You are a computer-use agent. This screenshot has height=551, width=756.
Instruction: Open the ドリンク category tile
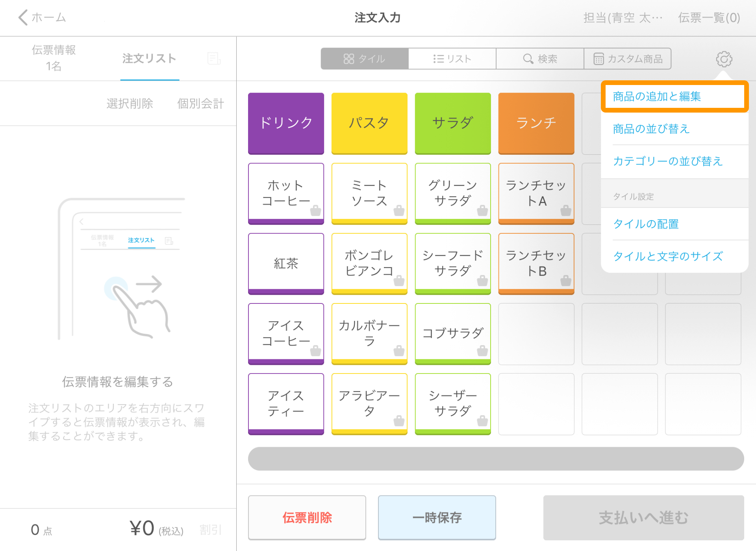[285, 123]
